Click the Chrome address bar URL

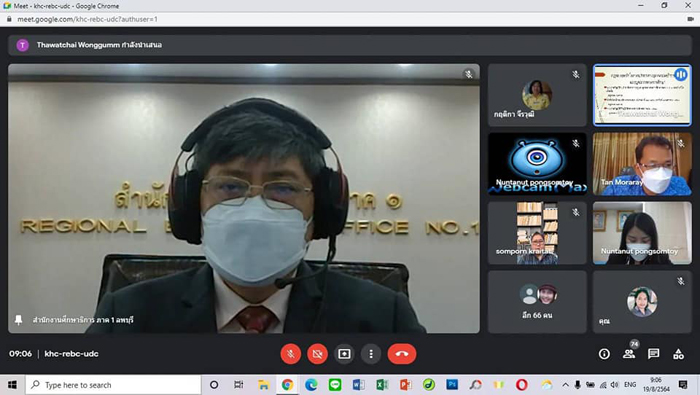88,19
